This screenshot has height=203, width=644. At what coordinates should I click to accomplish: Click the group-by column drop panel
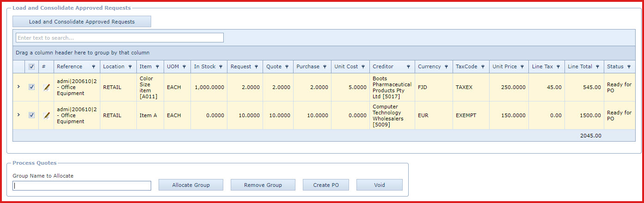(324, 53)
